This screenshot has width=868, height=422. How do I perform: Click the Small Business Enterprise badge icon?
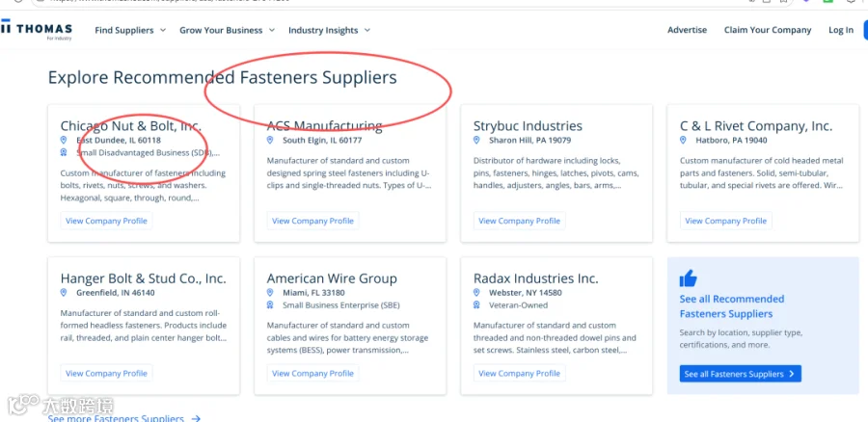(x=270, y=305)
